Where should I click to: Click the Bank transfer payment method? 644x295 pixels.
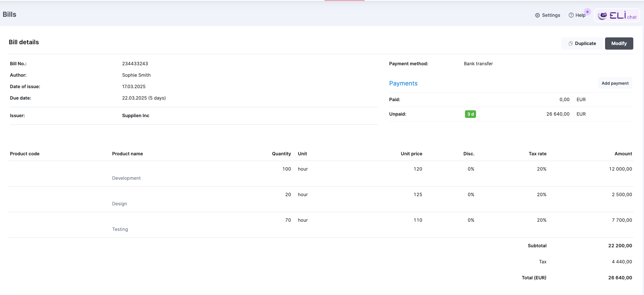click(x=478, y=64)
